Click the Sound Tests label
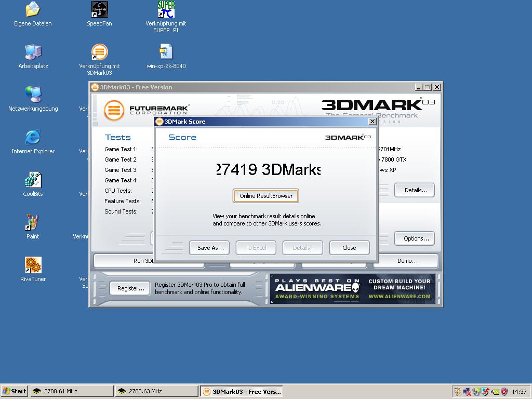Image resolution: width=532 pixels, height=399 pixels. click(121, 211)
